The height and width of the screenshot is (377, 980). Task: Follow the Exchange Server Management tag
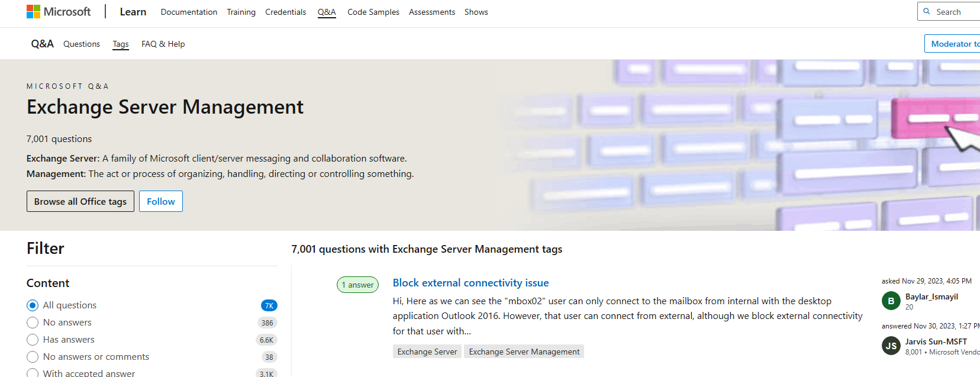tap(161, 201)
